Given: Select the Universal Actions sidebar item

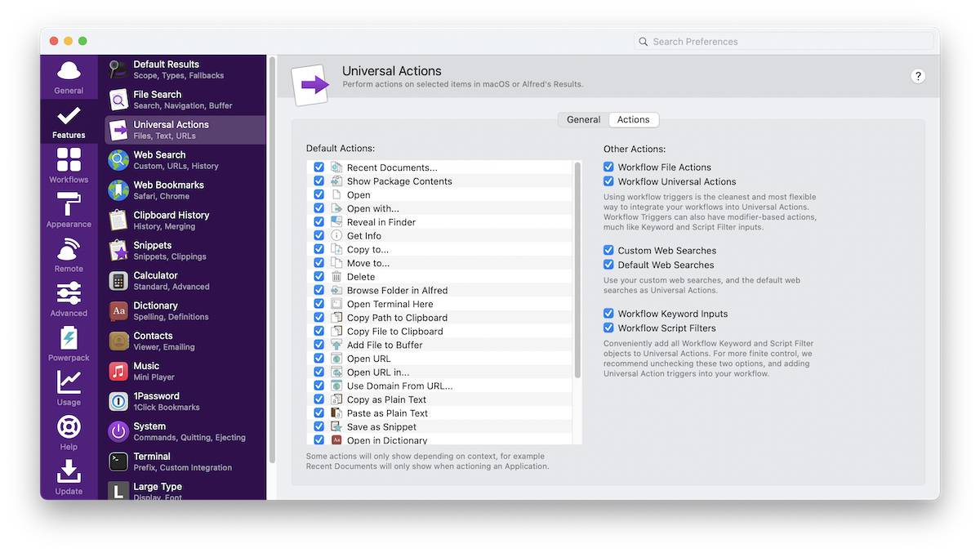Looking at the screenshot, I should (185, 130).
